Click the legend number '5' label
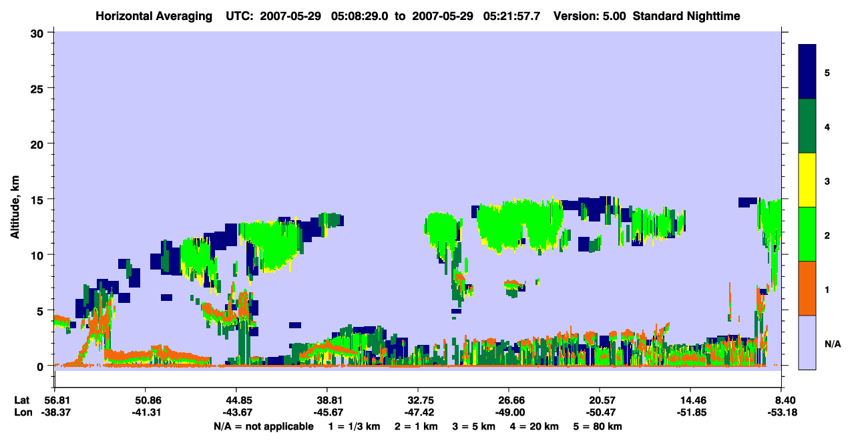This screenshot has height=445, width=868. pyautogui.click(x=827, y=72)
